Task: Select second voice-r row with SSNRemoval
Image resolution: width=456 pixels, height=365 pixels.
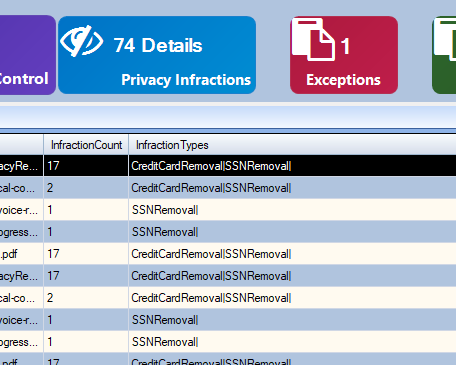Action: (228, 320)
